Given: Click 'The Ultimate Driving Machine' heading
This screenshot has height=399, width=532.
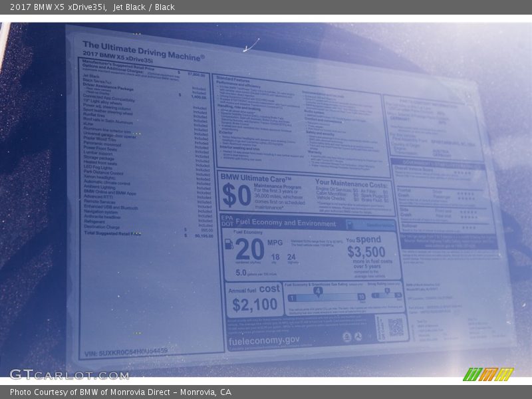Looking at the screenshot, I should 144,51.
